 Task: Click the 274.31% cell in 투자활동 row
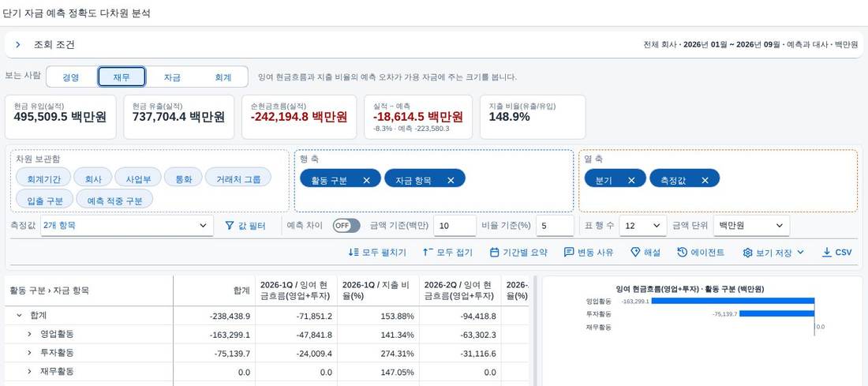pyautogui.click(x=378, y=354)
